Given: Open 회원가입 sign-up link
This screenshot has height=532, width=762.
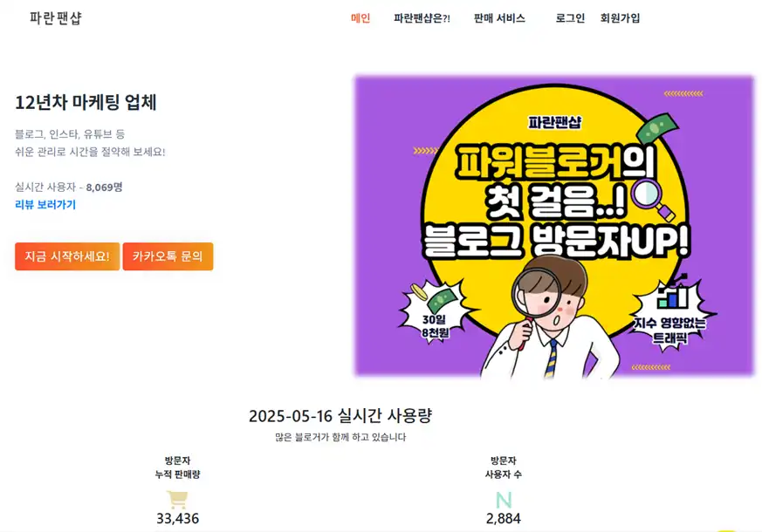Looking at the screenshot, I should 620,18.
